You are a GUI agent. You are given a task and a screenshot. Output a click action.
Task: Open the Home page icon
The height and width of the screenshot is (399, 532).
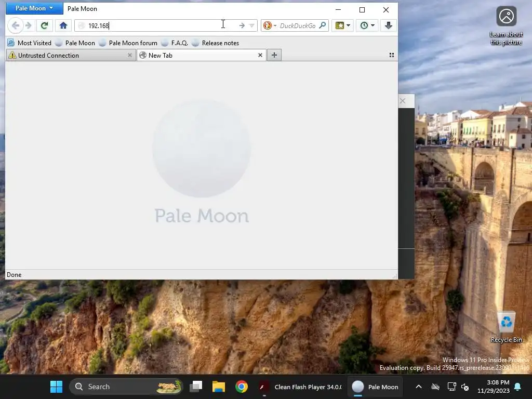click(x=63, y=25)
